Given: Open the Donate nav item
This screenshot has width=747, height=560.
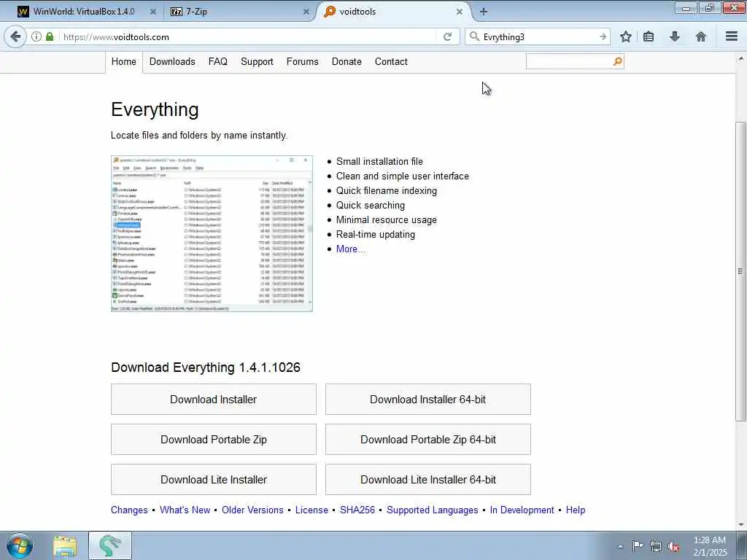Looking at the screenshot, I should [x=347, y=62].
